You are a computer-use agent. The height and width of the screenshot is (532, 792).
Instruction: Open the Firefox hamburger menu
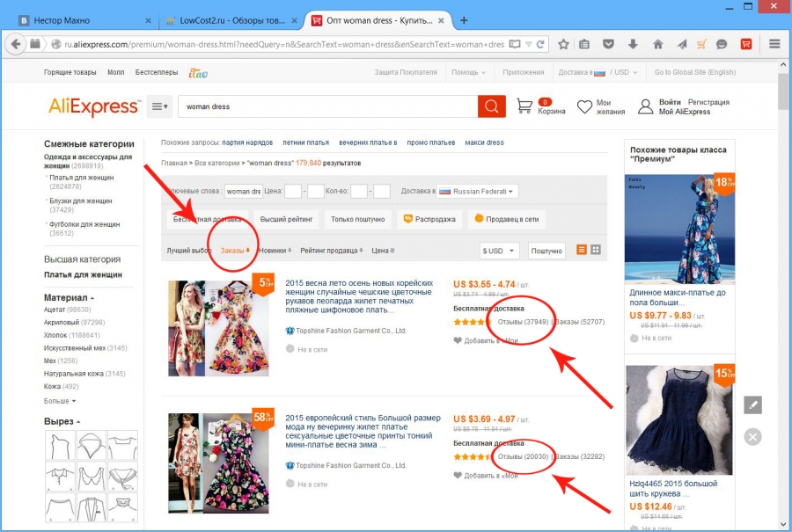774,44
